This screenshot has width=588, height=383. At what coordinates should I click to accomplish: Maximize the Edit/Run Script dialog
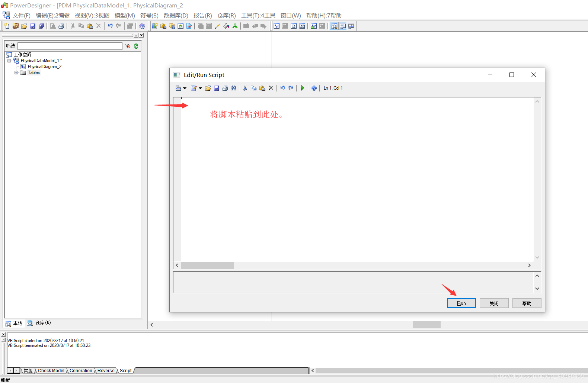point(512,75)
